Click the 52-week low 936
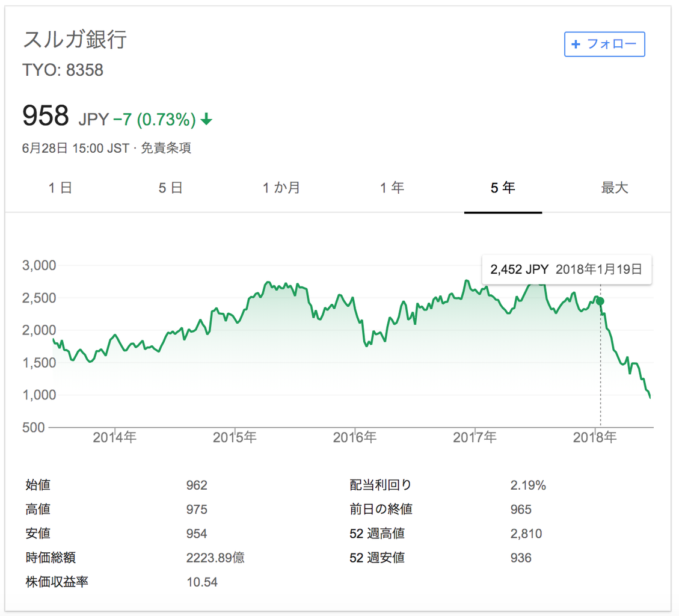Image resolution: width=679 pixels, height=616 pixels. 520,558
